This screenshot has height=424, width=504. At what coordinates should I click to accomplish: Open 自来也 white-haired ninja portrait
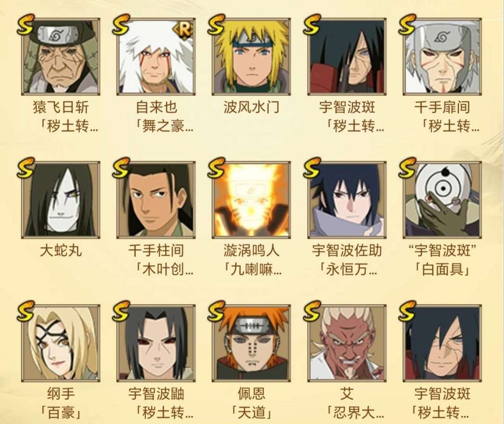pos(155,57)
